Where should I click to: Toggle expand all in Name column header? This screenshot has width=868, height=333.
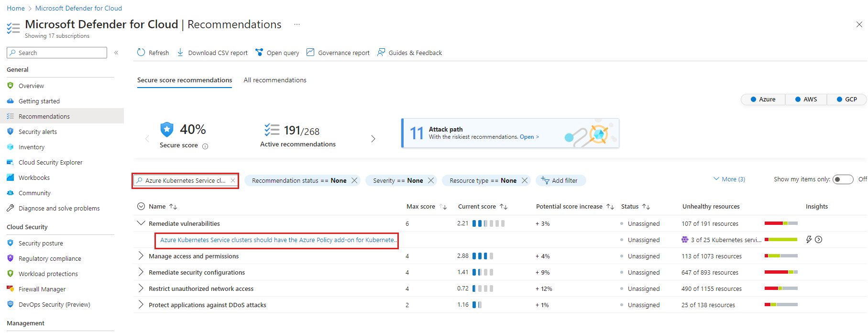pyautogui.click(x=141, y=206)
